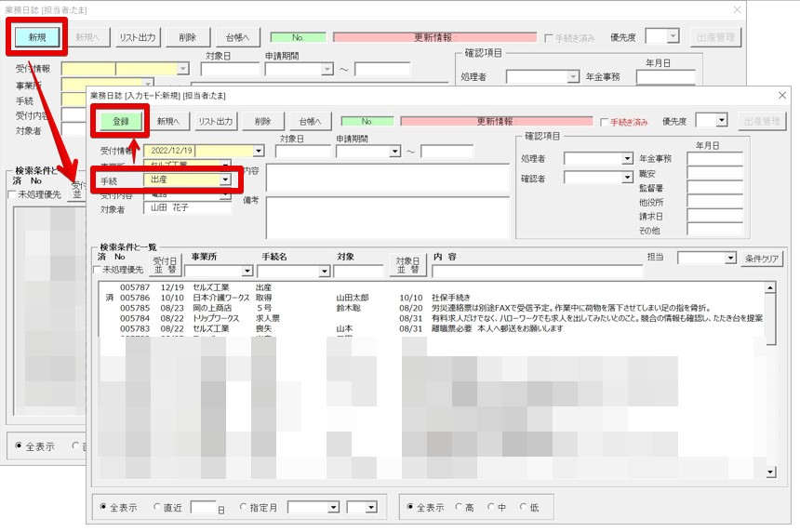The height and width of the screenshot is (532, 800).
Task: Select list row 005785 岡の上商店
Action: [433, 308]
